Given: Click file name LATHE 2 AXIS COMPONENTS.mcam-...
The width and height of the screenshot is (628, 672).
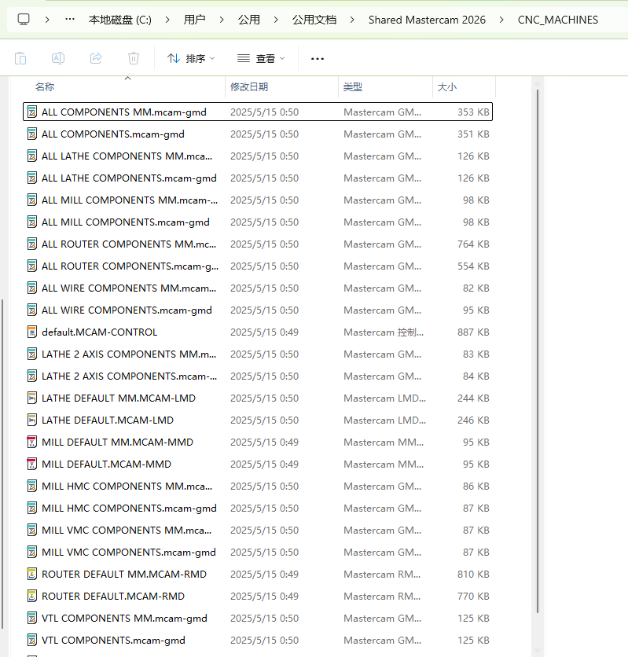Looking at the screenshot, I should click(x=129, y=376).
